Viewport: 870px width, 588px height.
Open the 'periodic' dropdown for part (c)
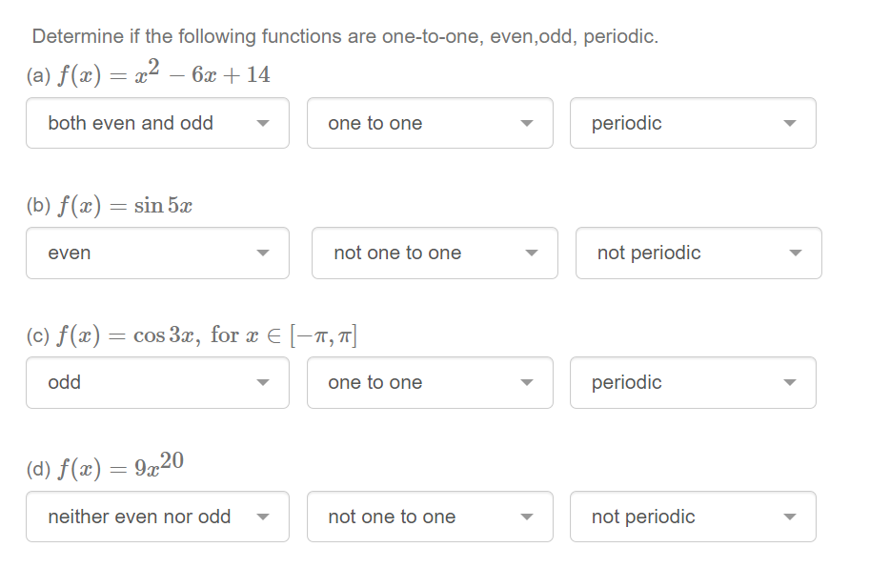click(x=693, y=382)
